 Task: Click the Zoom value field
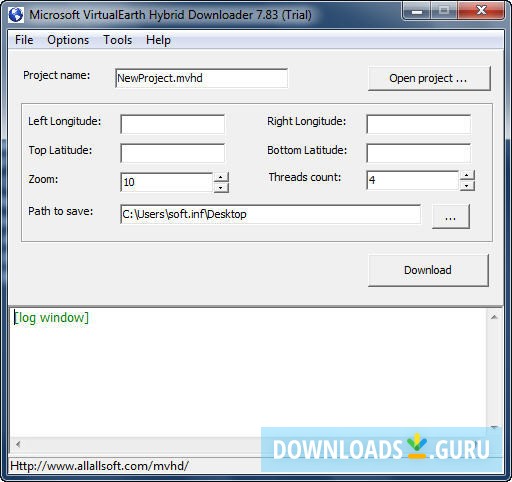coord(166,182)
